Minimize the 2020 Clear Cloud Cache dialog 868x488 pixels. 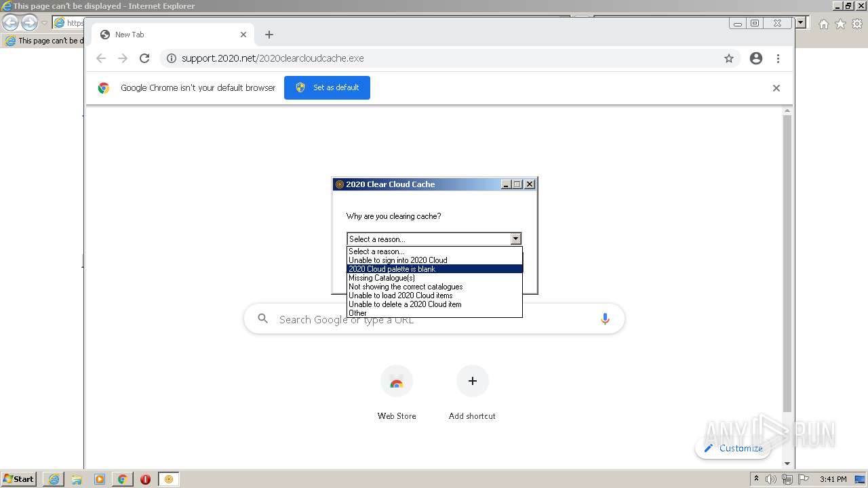(506, 184)
